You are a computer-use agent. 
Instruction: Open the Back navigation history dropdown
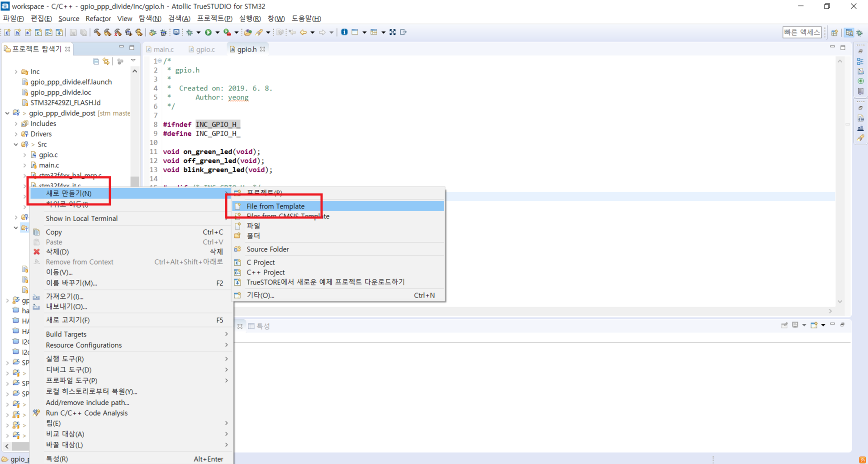click(313, 33)
